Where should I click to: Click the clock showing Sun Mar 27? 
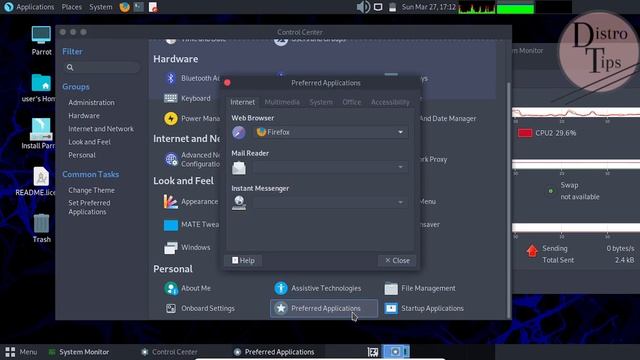428,7
